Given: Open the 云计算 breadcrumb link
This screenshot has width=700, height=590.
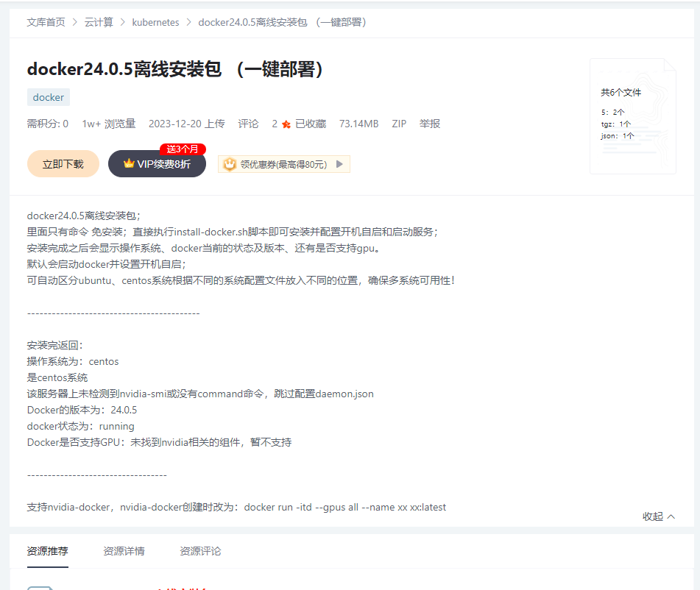Looking at the screenshot, I should tap(99, 22).
